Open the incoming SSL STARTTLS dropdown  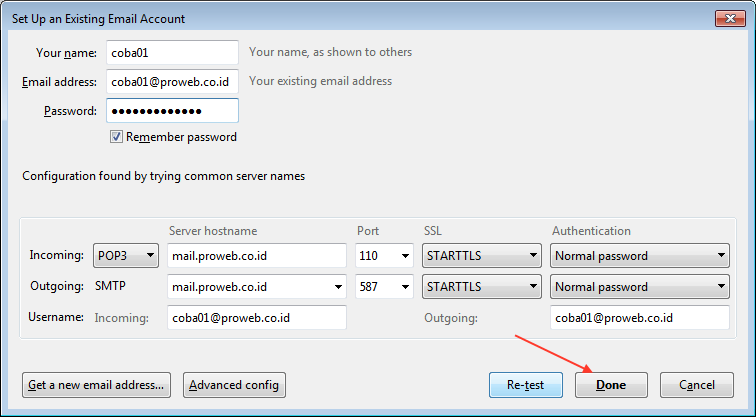(x=482, y=256)
